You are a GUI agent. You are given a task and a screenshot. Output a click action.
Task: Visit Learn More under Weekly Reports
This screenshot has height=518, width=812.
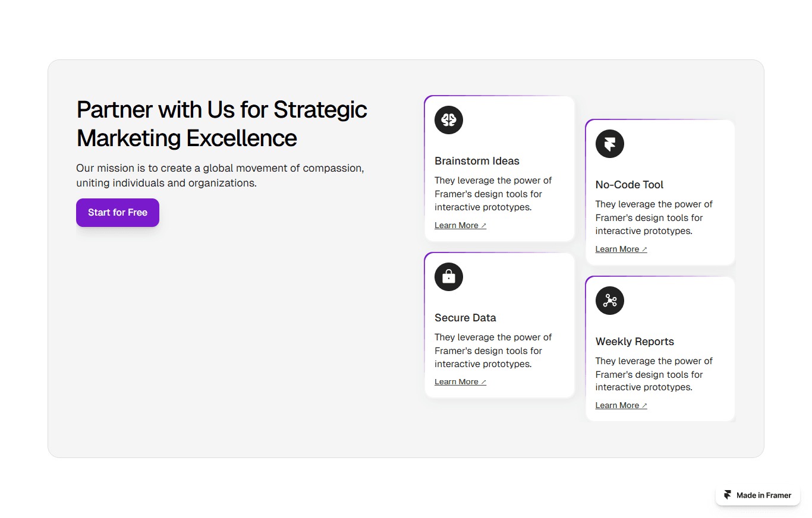[621, 405]
